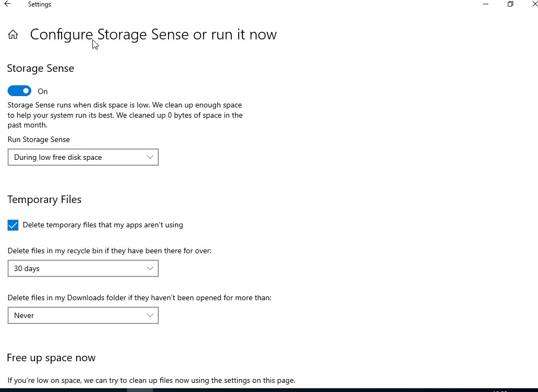Click chevron on 'During low free disk space' box
The width and height of the screenshot is (538, 392).
click(150, 157)
